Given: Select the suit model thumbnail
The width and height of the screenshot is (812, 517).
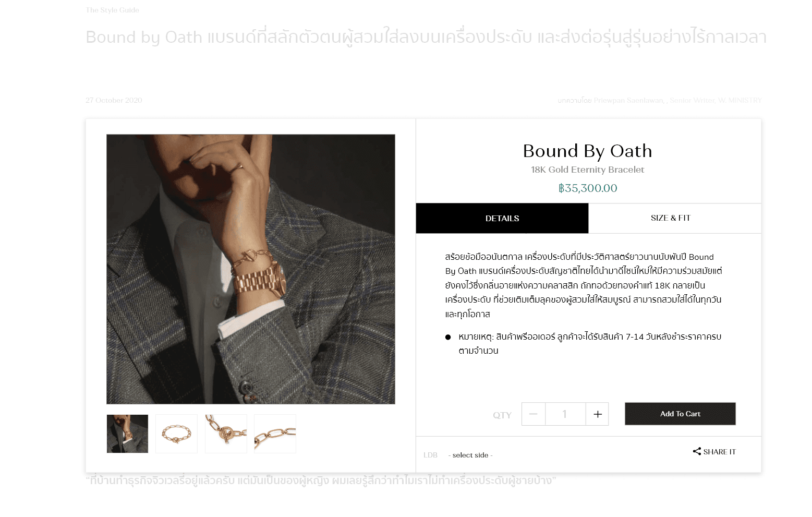Looking at the screenshot, I should (x=127, y=434).
